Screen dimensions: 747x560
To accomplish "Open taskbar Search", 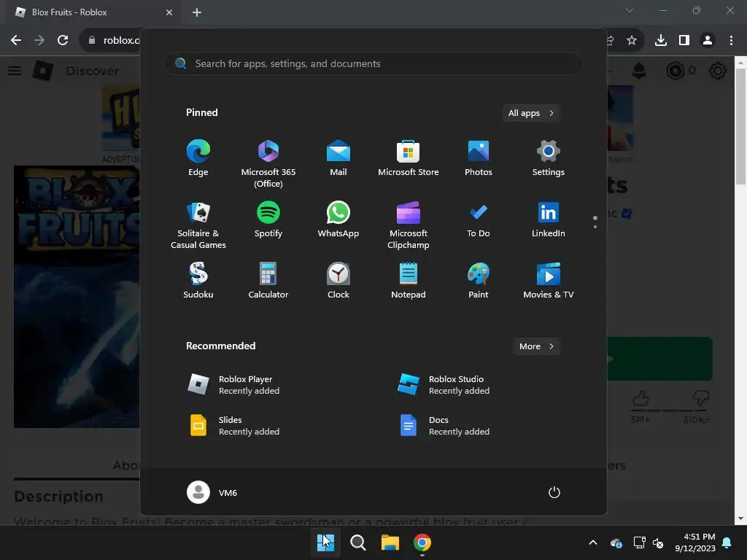I will click(357, 542).
